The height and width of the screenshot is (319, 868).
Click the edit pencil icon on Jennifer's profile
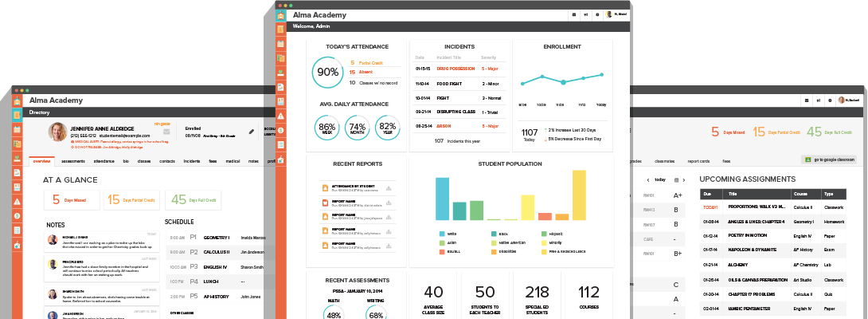click(x=252, y=131)
